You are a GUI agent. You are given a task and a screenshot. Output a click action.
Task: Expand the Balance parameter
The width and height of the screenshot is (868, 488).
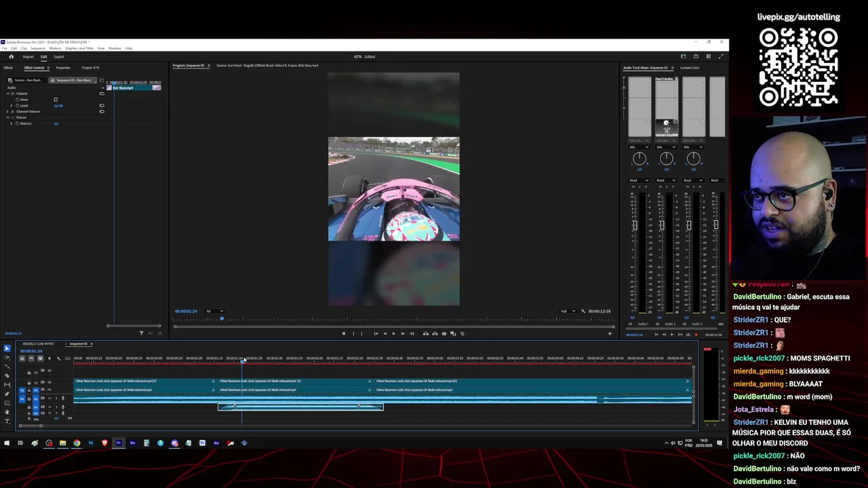pyautogui.click(x=11, y=123)
